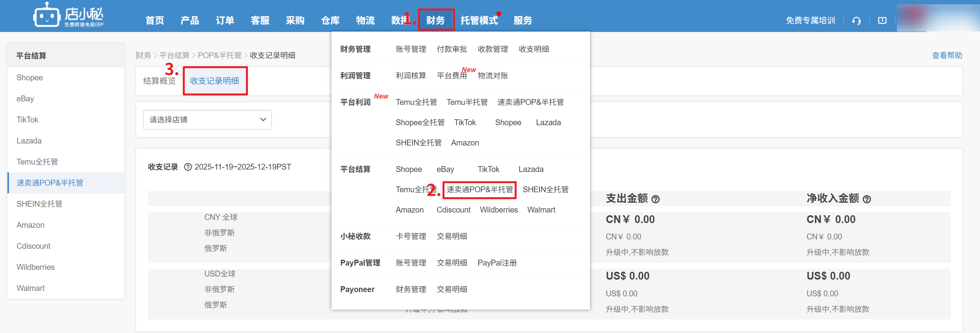This screenshot has height=333, width=980.
Task: Click the question icon beside 净收入金额
Action: (867, 199)
